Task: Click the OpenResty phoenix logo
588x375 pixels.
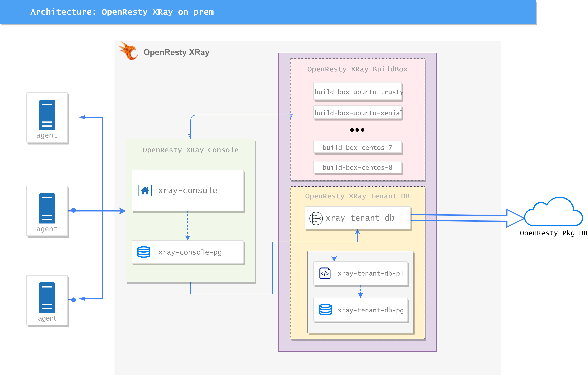Action: pyautogui.click(x=128, y=50)
